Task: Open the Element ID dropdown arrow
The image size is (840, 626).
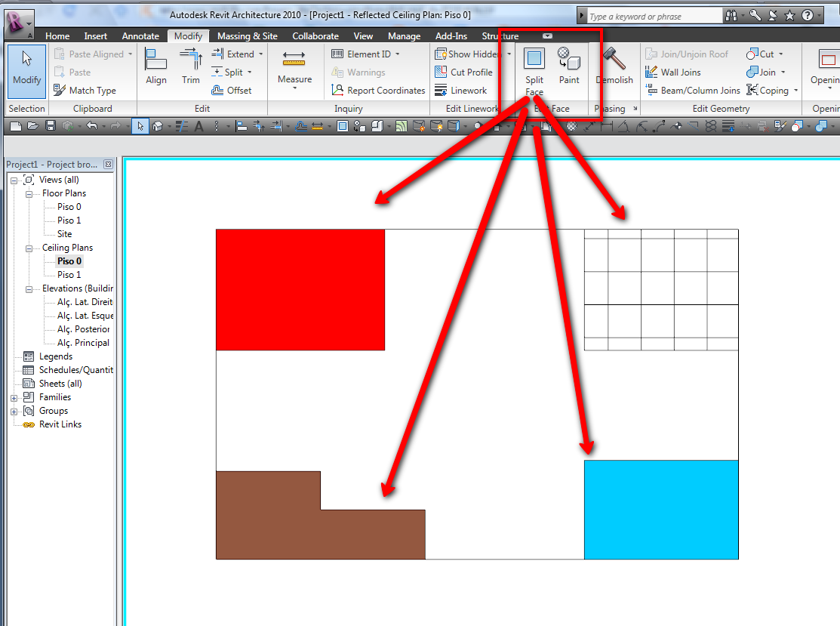Action: (x=398, y=54)
